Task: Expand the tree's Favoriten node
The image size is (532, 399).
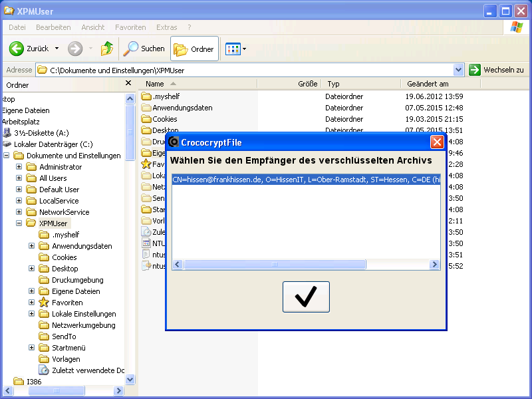Action: pos(31,303)
